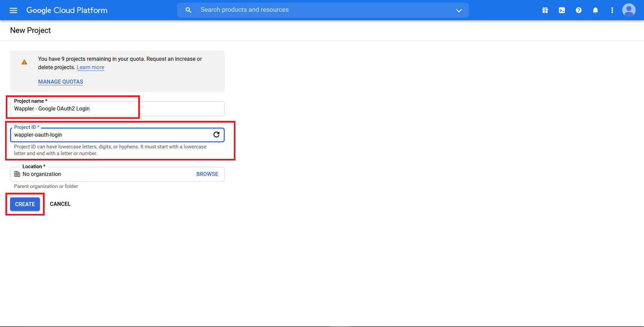The height and width of the screenshot is (327, 644).
Task: Click the Google Cloud Platform logo
Action: coord(67,10)
